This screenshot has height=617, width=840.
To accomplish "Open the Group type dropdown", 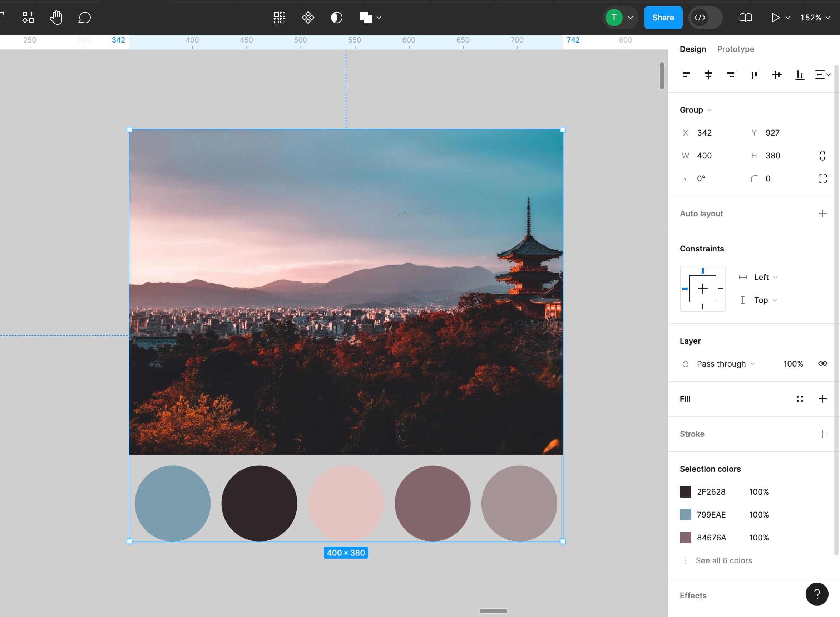I will click(x=696, y=110).
